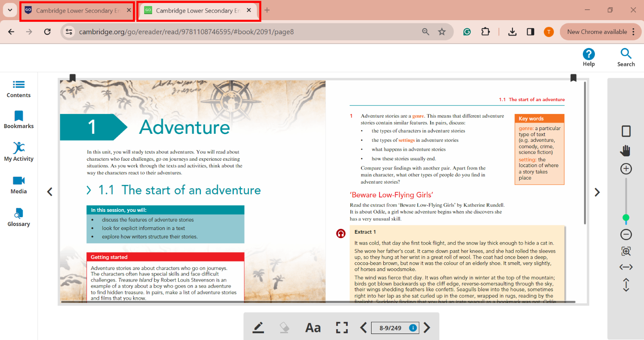
Task: Open the Bookmarks panel
Action: (19, 120)
